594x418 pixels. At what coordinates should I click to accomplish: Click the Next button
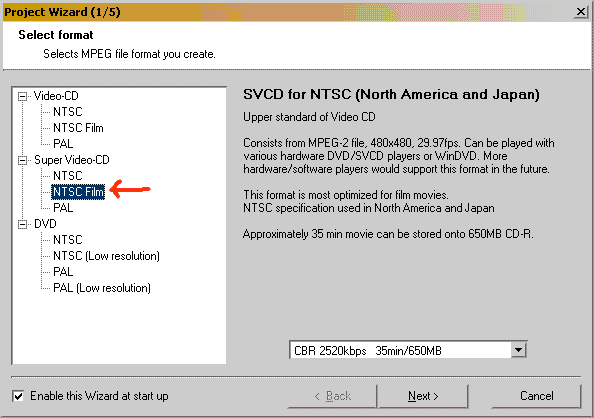[x=423, y=396]
